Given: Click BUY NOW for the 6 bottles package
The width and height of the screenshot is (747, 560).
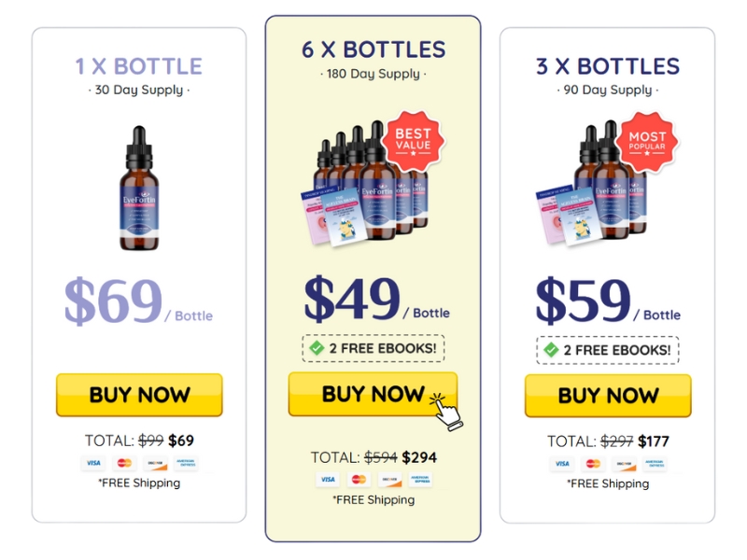Looking at the screenshot, I should coord(373,394).
